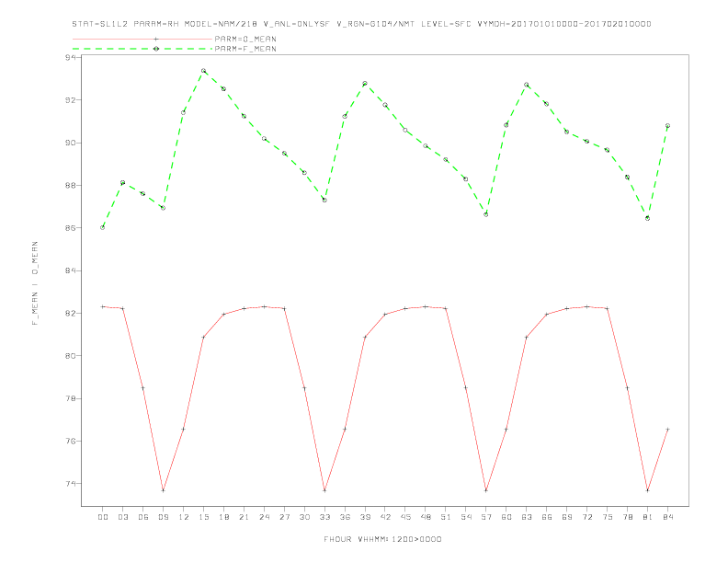The width and height of the screenshot is (728, 563).
Task: Click y-axis tick value 82
Action: tap(71, 314)
